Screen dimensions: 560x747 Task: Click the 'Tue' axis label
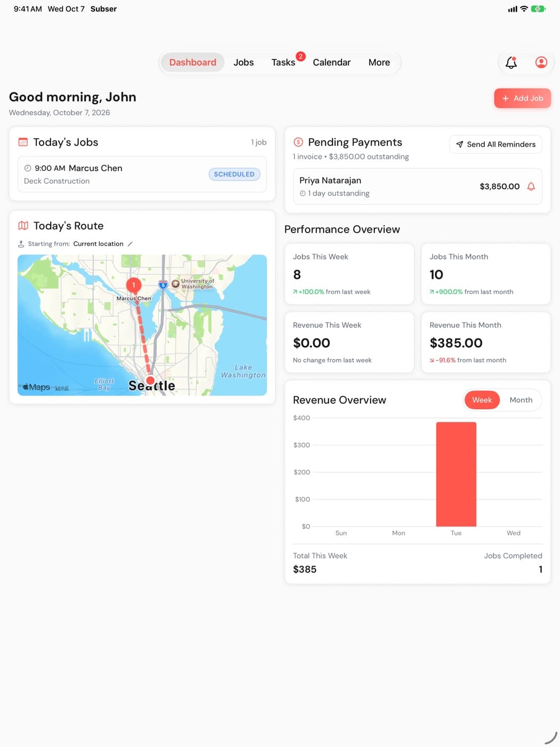pos(456,533)
